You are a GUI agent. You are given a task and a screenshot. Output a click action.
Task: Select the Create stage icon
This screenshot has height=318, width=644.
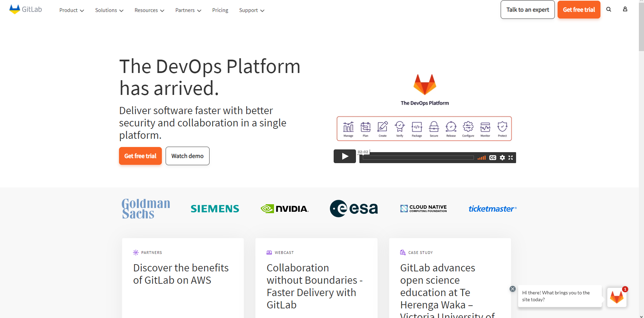(383, 129)
